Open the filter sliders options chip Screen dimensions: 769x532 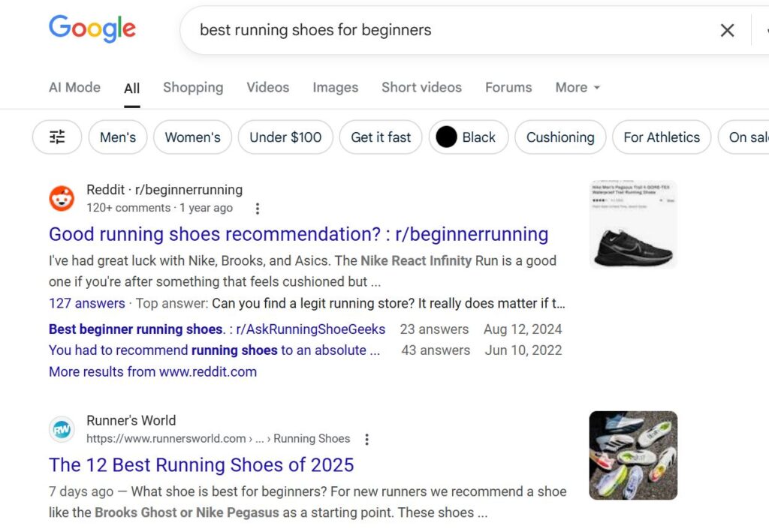click(57, 137)
